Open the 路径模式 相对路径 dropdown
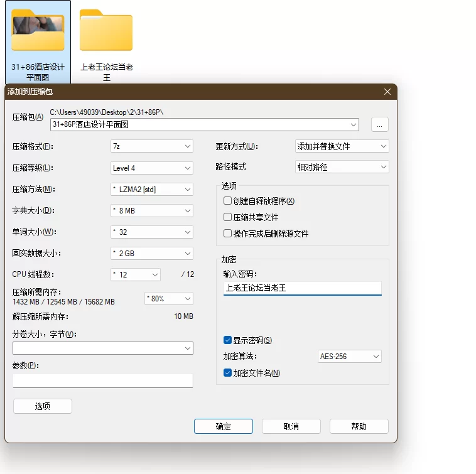This screenshot has width=476, height=474. point(342,167)
